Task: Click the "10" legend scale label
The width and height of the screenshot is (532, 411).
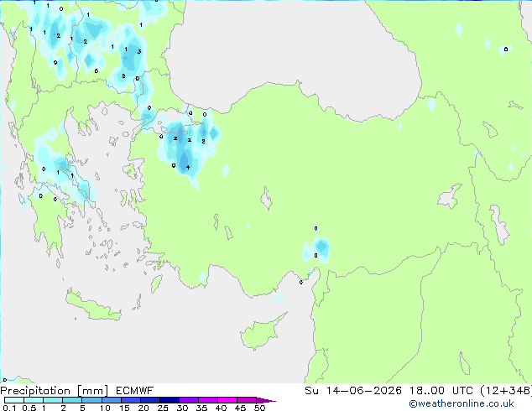Action: pos(105,408)
